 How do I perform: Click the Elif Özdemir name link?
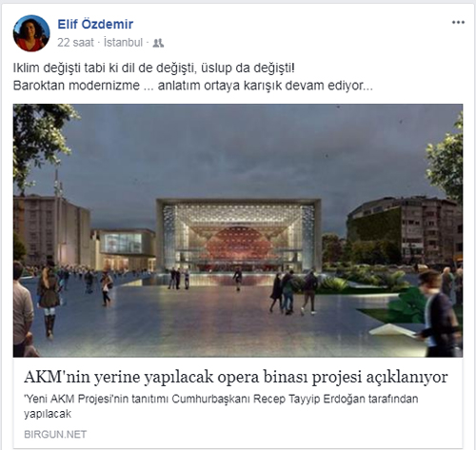coord(95,24)
